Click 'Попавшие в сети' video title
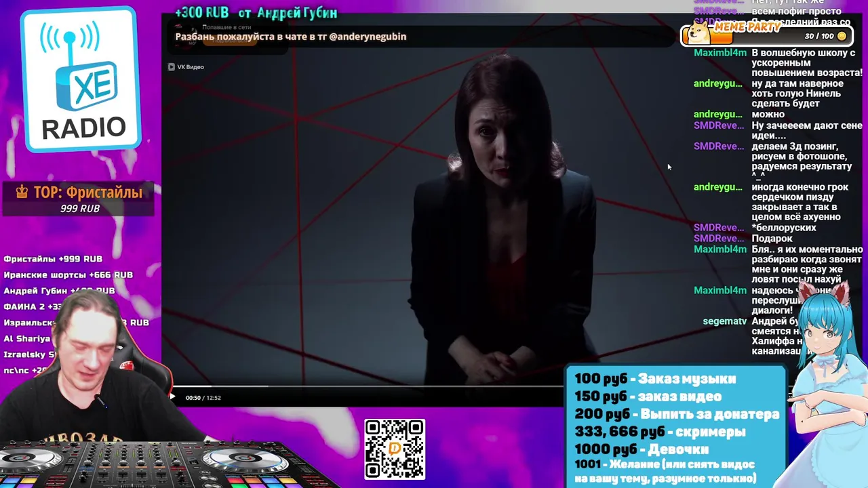 [x=226, y=27]
